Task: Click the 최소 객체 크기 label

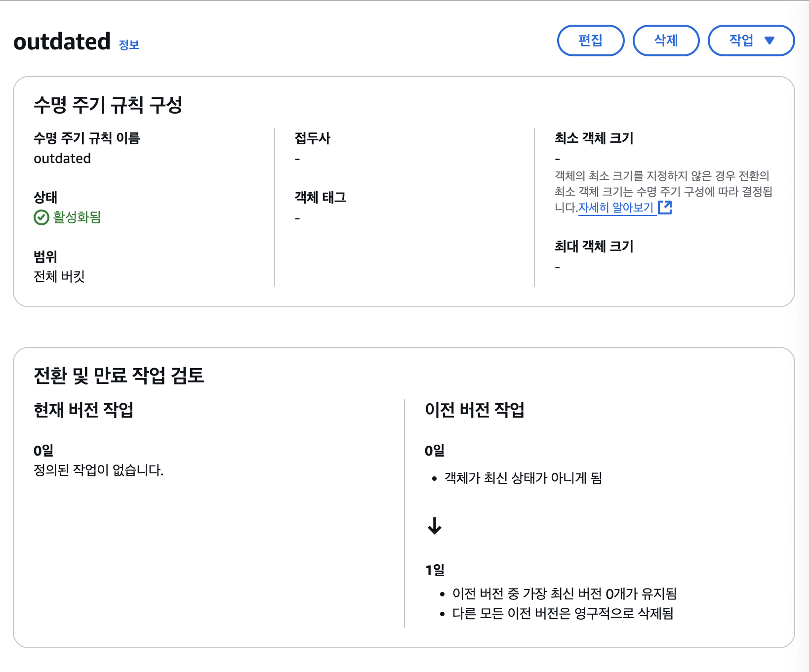Action: click(594, 138)
